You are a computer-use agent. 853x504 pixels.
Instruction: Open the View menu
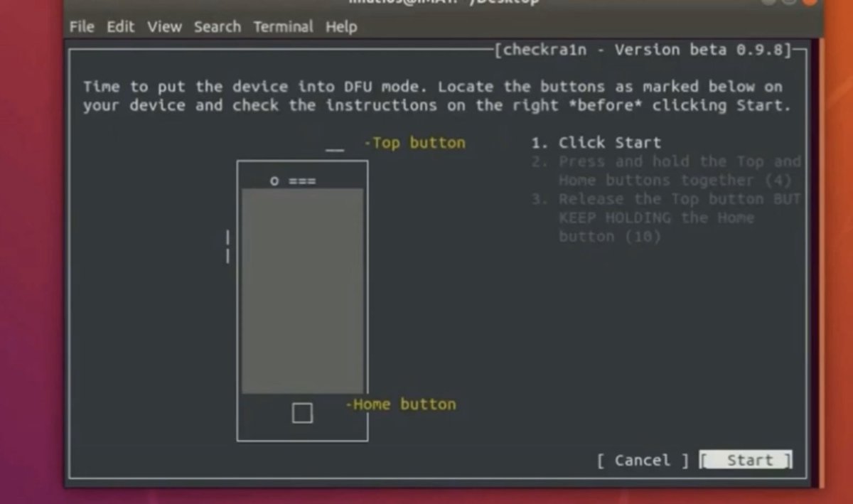tap(165, 27)
